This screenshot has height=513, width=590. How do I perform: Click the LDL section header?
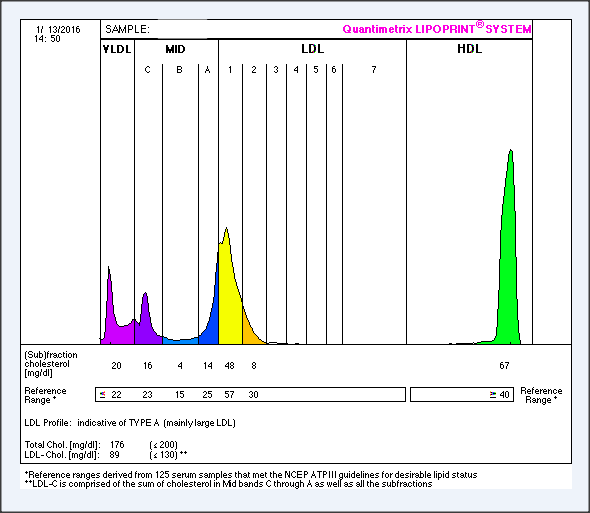coord(312,49)
